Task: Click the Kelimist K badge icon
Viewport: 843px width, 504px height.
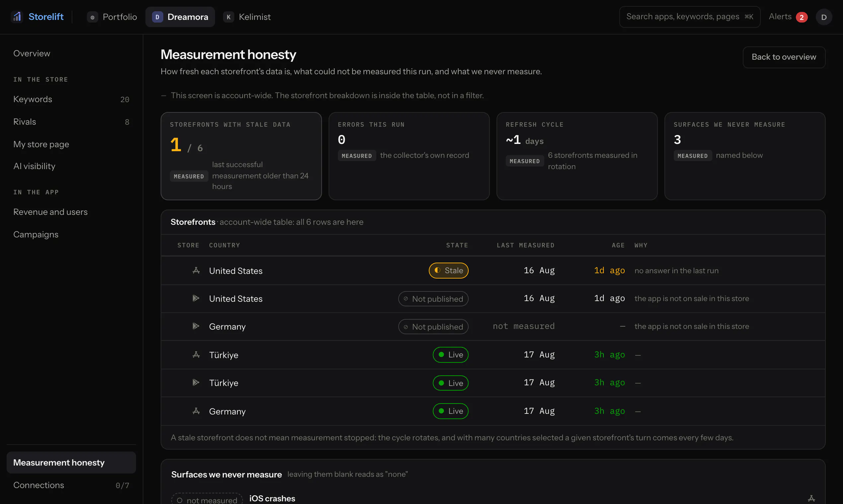Action: coord(228,17)
